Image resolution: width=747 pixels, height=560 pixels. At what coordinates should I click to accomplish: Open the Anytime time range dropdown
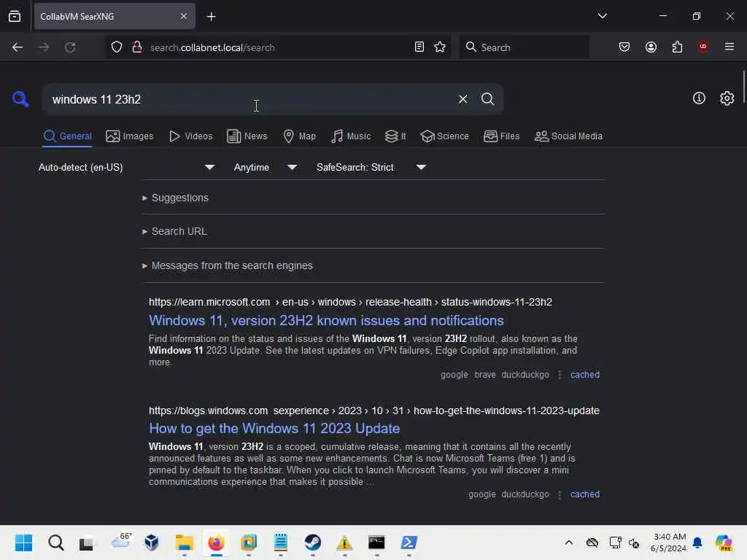tap(265, 167)
